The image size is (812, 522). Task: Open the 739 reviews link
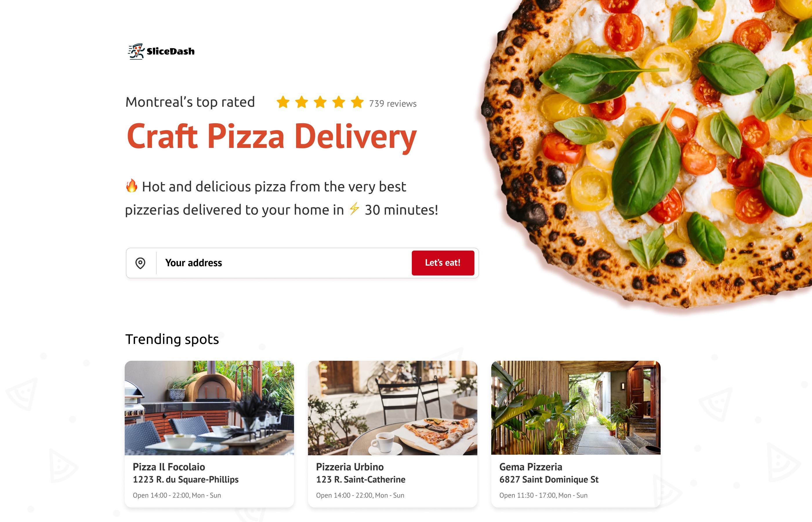tap(392, 103)
